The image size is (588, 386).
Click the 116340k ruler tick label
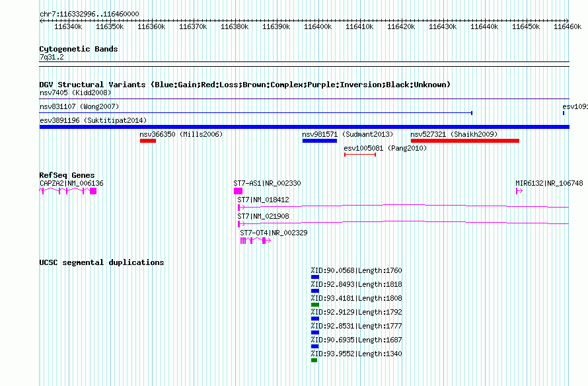pyautogui.click(x=68, y=27)
